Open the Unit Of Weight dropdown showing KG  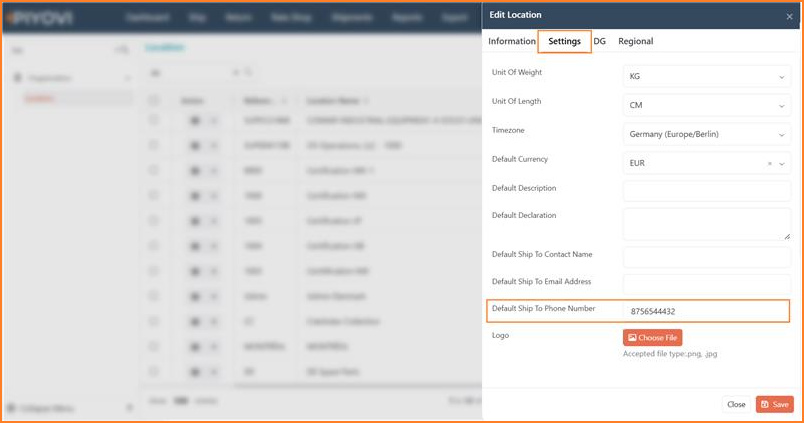pyautogui.click(x=707, y=76)
